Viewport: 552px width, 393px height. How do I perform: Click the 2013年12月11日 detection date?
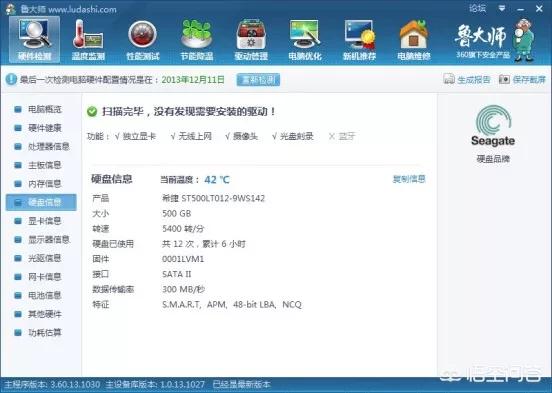point(193,80)
